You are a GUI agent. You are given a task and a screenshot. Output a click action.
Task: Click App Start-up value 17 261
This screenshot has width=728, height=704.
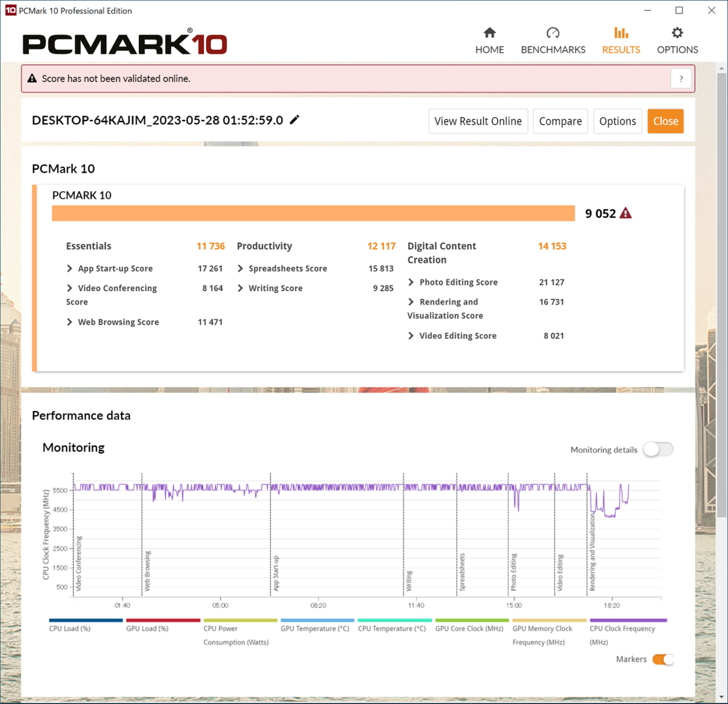210,269
